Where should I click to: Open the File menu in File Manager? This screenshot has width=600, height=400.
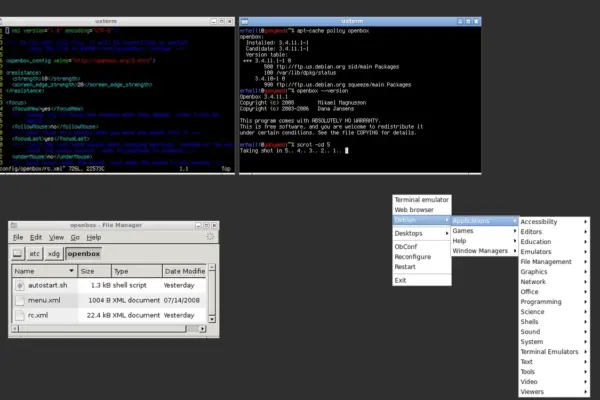click(x=18, y=237)
